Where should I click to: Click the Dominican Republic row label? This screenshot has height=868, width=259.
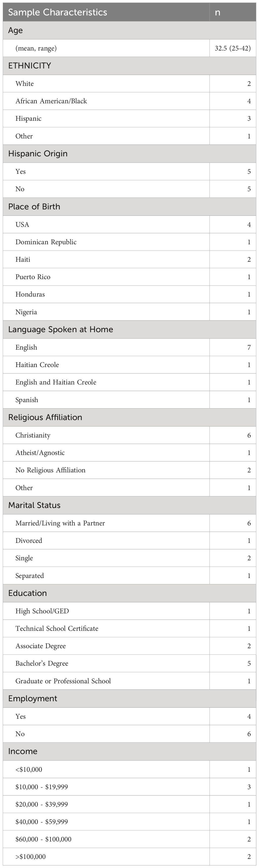(46, 242)
